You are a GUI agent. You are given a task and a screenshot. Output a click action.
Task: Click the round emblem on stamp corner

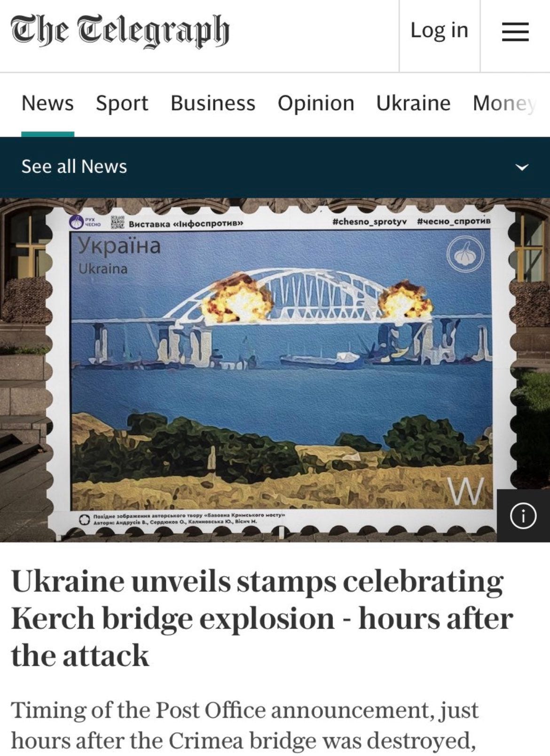pyautogui.click(x=465, y=255)
